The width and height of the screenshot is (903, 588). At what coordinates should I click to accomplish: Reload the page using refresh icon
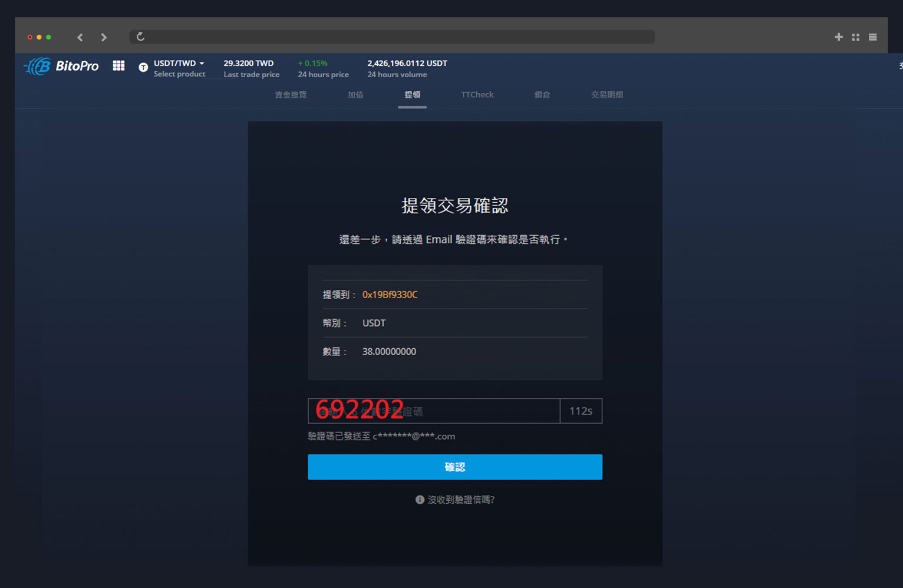tap(140, 37)
